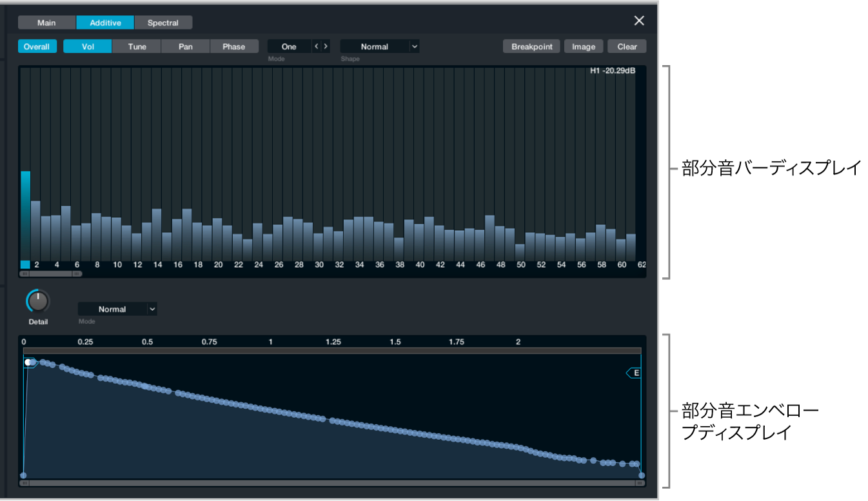Click the partial bar above number 14
Viewport: 868px width, 501px height.
[x=157, y=234]
